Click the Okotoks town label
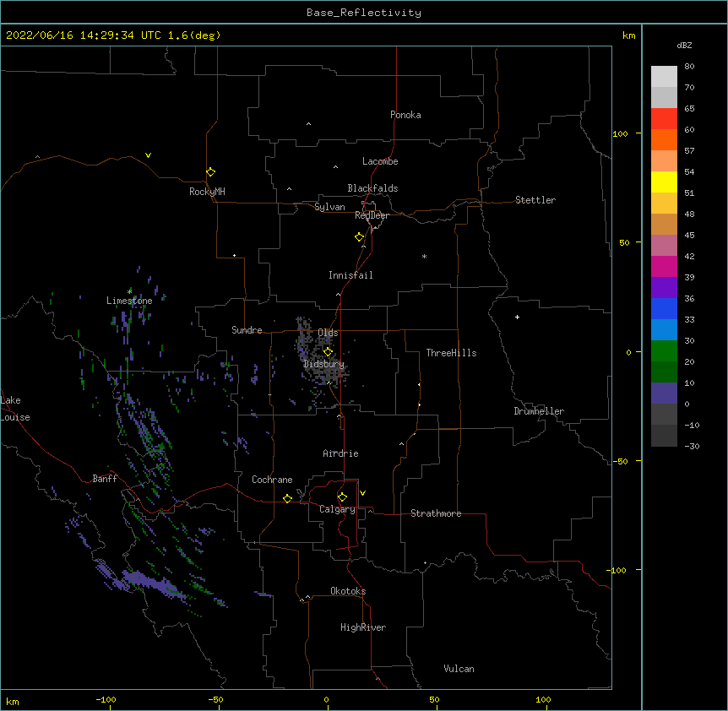The width and height of the screenshot is (728, 711). tap(348, 591)
